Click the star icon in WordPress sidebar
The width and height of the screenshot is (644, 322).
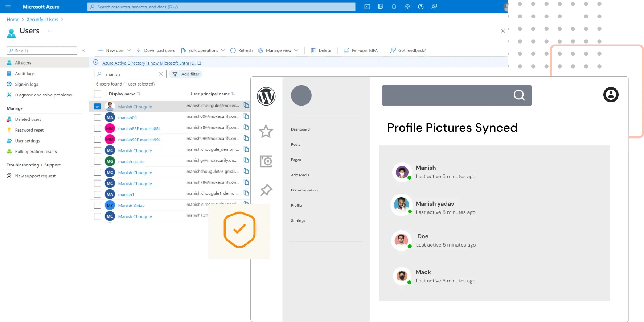pyautogui.click(x=266, y=131)
